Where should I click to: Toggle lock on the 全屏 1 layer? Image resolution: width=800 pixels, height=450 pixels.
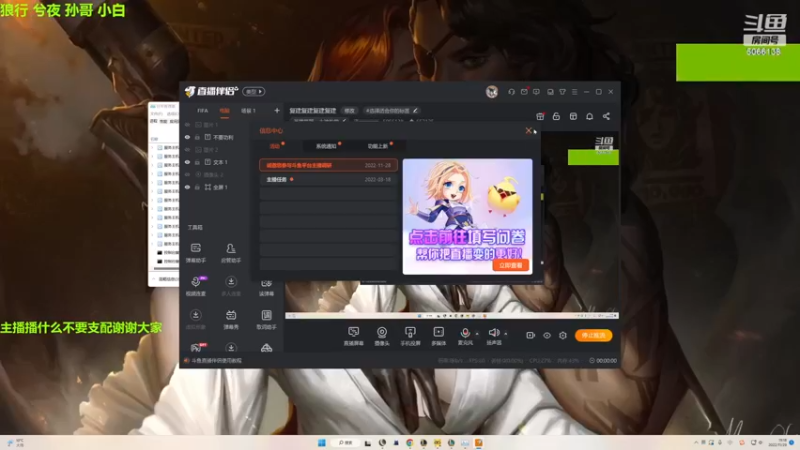[197, 187]
